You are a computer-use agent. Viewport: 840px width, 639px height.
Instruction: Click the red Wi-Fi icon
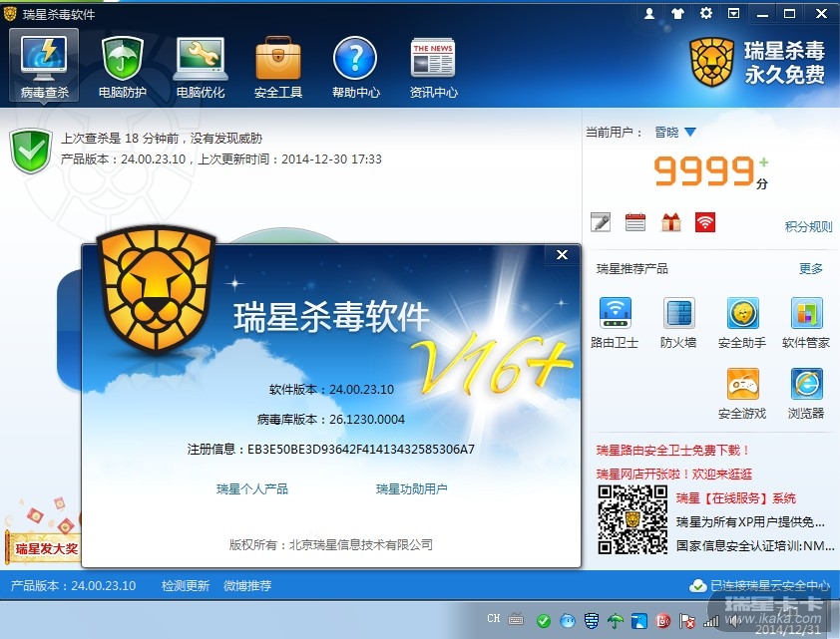705,221
